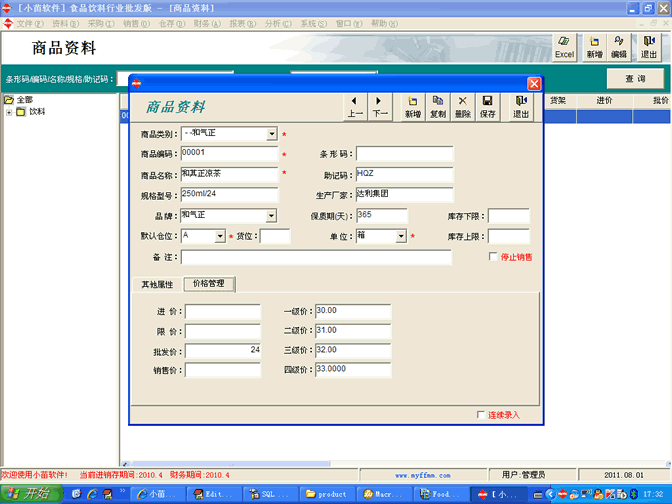Click the 生产厂家 input field

[404, 195]
